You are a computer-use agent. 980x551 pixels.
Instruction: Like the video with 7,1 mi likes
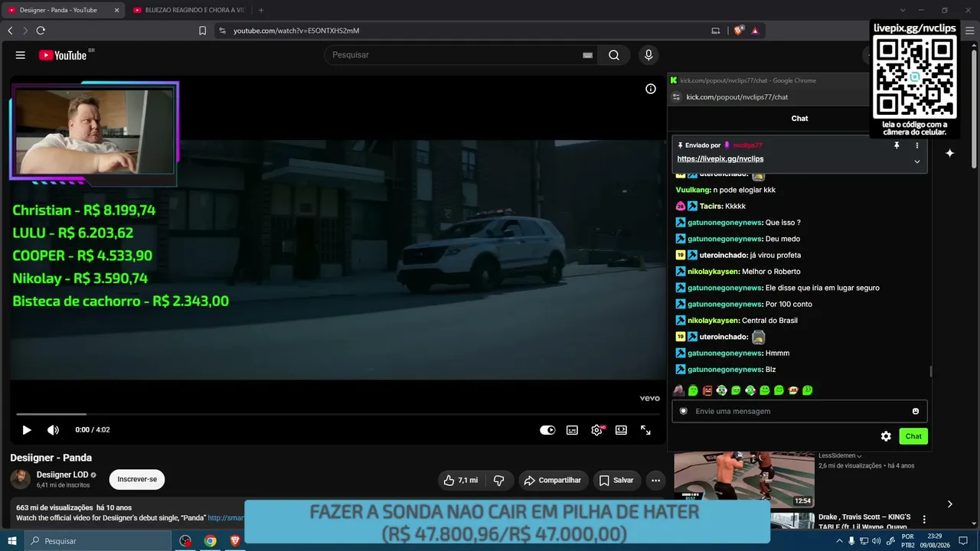click(461, 481)
